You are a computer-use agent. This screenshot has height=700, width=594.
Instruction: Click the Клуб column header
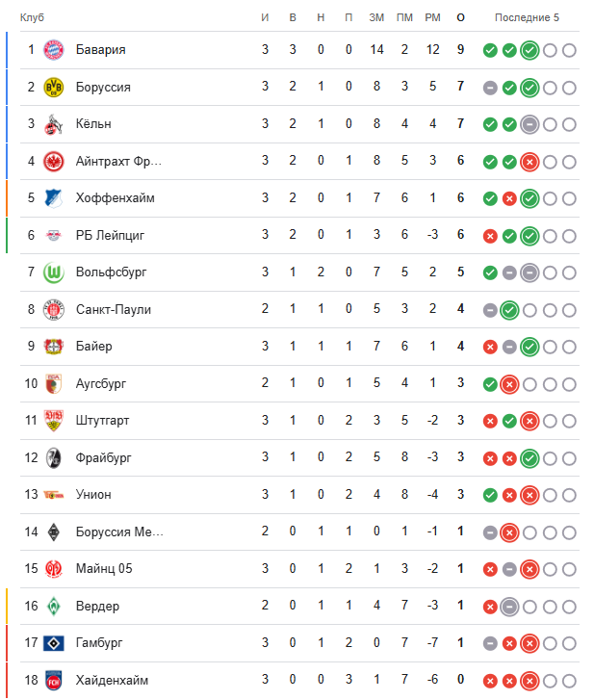[32, 18]
